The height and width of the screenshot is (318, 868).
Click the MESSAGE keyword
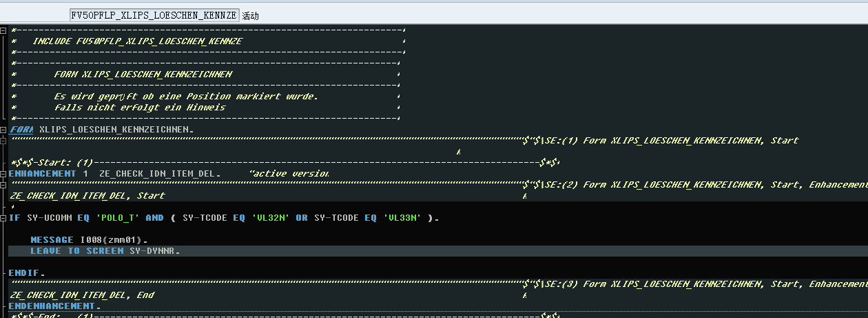52,240
